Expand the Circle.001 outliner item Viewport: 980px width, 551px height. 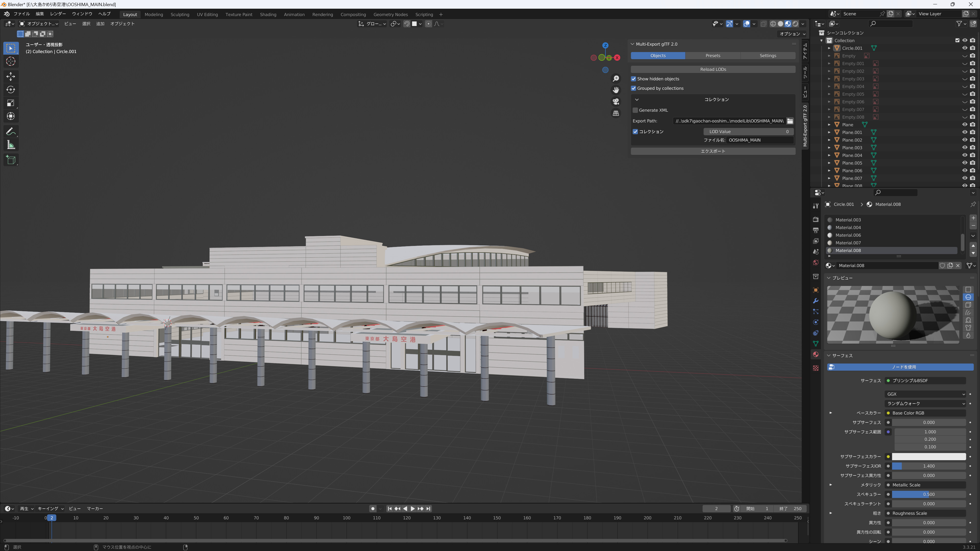pyautogui.click(x=829, y=48)
